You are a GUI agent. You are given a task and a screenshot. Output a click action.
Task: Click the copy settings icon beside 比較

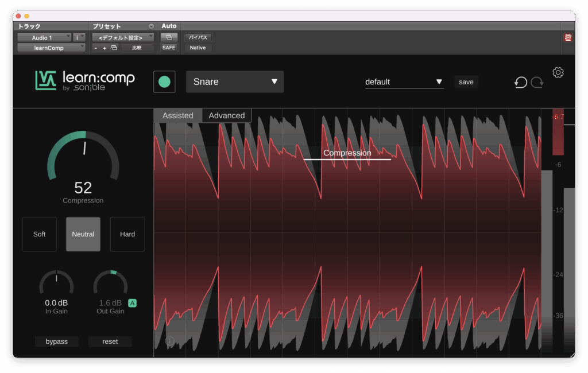114,48
